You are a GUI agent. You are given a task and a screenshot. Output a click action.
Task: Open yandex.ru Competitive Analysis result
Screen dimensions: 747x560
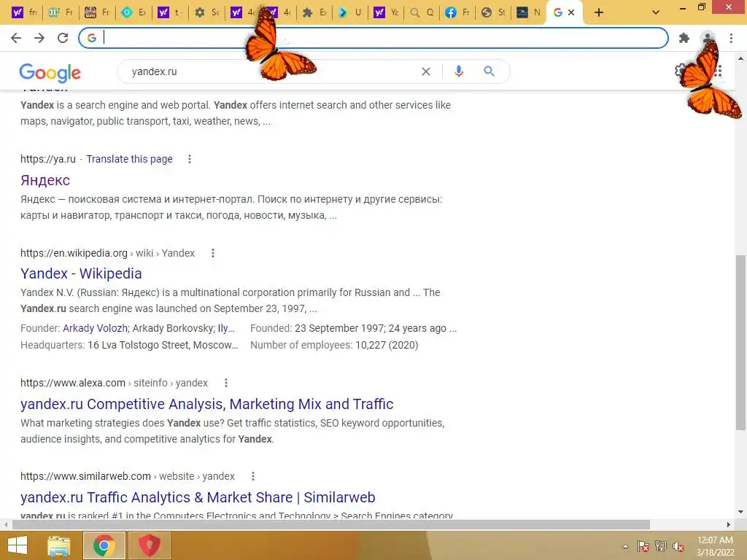[206, 404]
